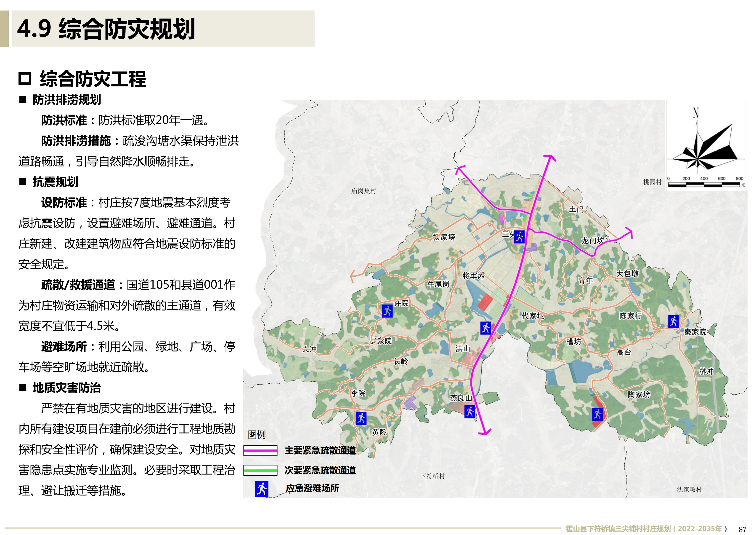Click the 将军滩 place label on the map
This screenshot has width=756, height=535.
(x=473, y=276)
